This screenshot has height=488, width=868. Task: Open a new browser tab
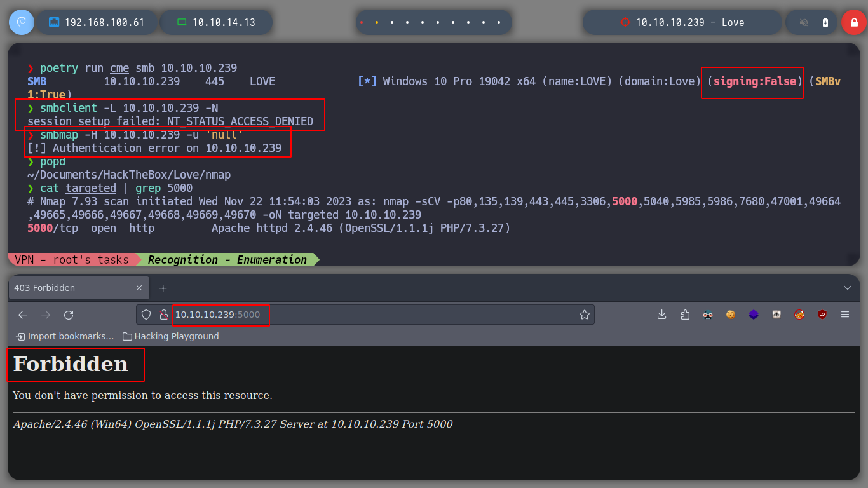coord(163,288)
